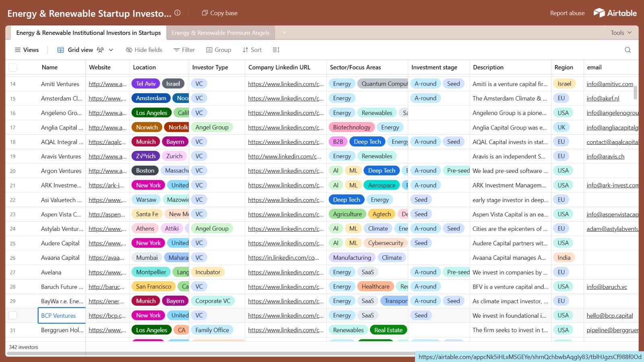
Task: Click the Tel Aviv location tag
Action: coord(146,84)
